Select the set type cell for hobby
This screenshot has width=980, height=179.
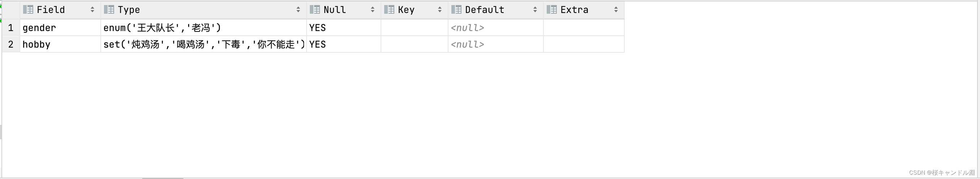[204, 44]
